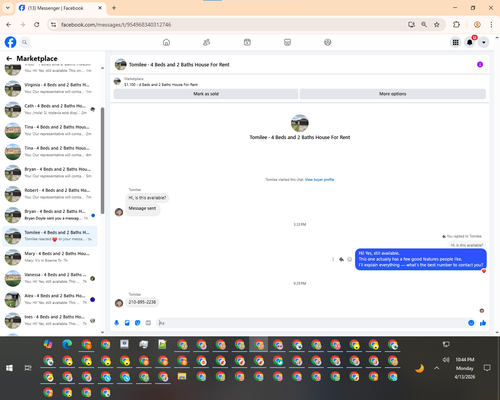The image size is (500, 400).
Task: Open File Explorer from the taskbar
Action: (182, 377)
